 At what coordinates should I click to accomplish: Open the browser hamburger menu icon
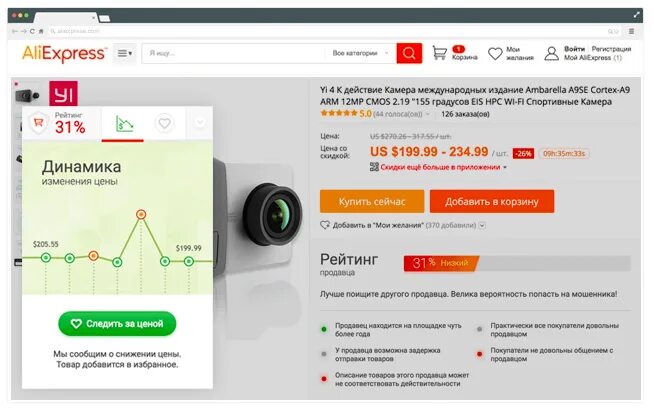(x=631, y=31)
